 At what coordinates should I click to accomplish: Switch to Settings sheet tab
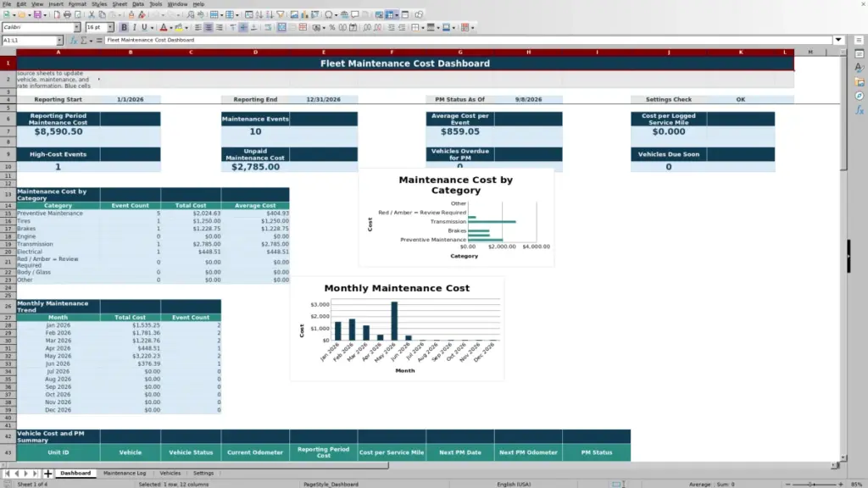(x=203, y=473)
